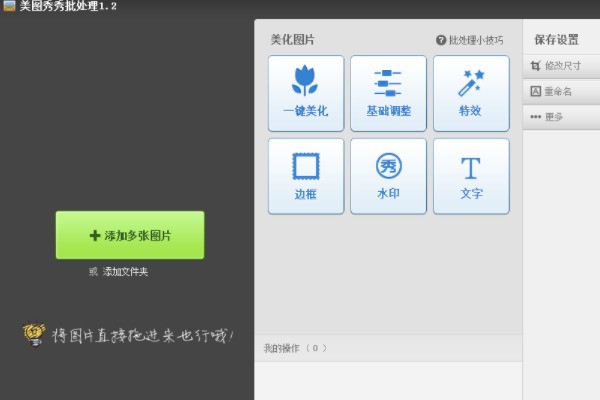The image size is (600, 400).
Task: Click the green 添加多张图片 button
Action: click(130, 235)
